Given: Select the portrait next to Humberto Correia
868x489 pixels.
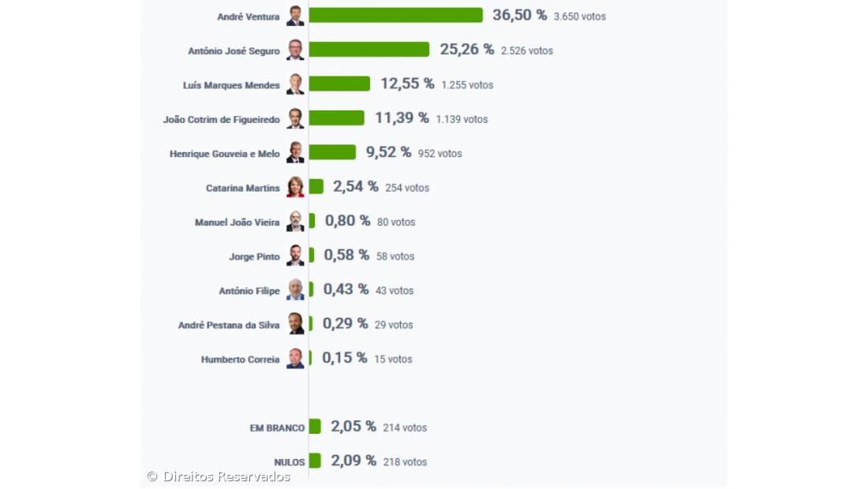Looking at the screenshot, I should pos(295,359).
